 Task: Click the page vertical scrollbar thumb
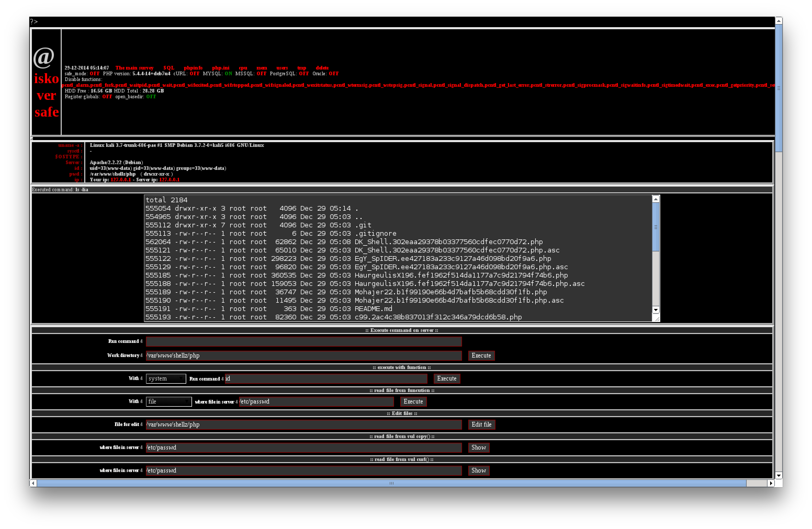point(779,88)
